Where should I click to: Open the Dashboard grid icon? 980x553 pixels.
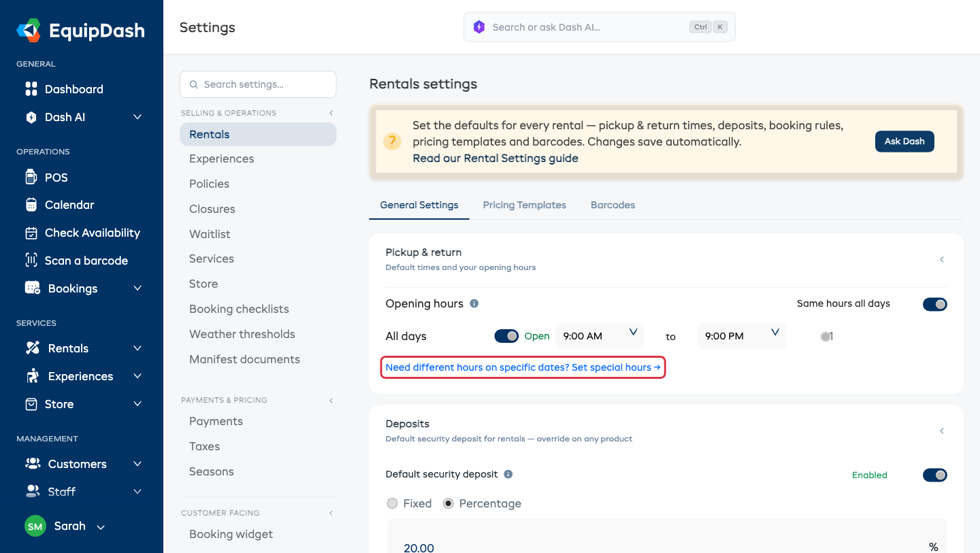point(31,89)
